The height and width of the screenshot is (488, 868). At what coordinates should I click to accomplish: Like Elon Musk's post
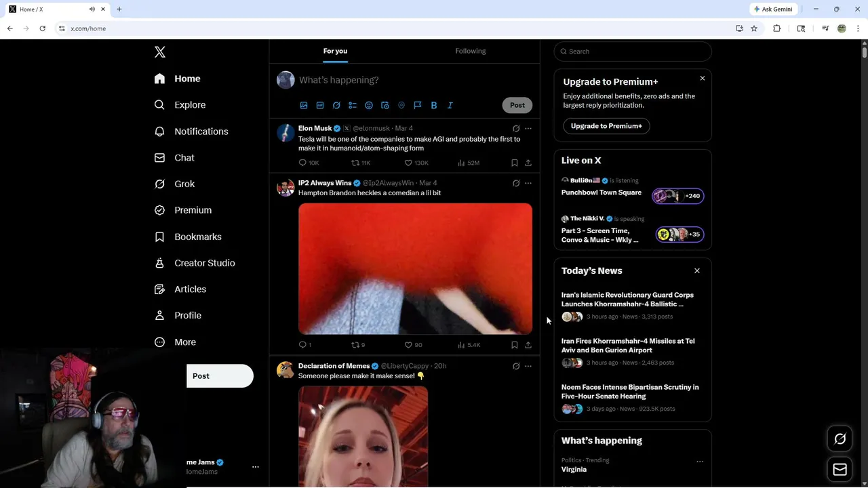416,163
